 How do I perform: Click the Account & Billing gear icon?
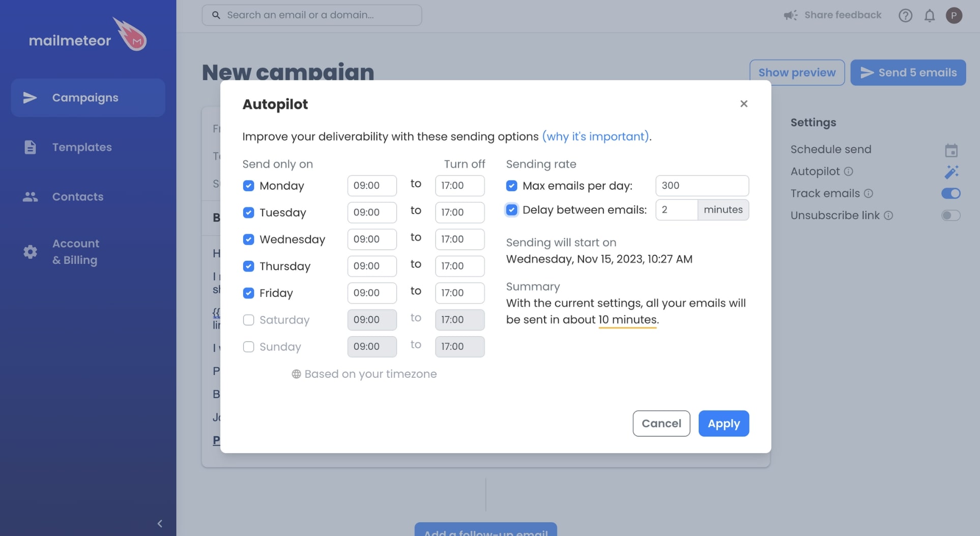(30, 252)
